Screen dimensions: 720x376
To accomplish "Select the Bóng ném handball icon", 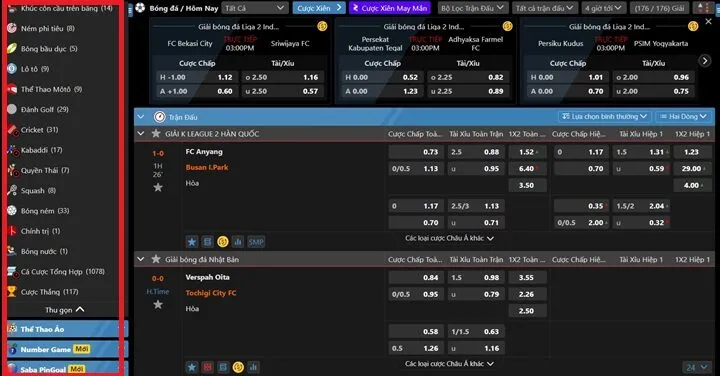I will click(12, 211).
